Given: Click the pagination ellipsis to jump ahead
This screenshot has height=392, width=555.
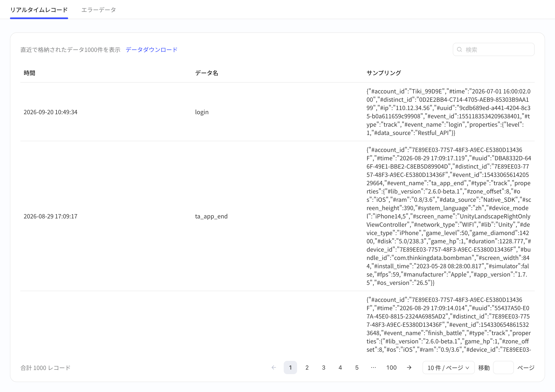Looking at the screenshot, I should 373,367.
